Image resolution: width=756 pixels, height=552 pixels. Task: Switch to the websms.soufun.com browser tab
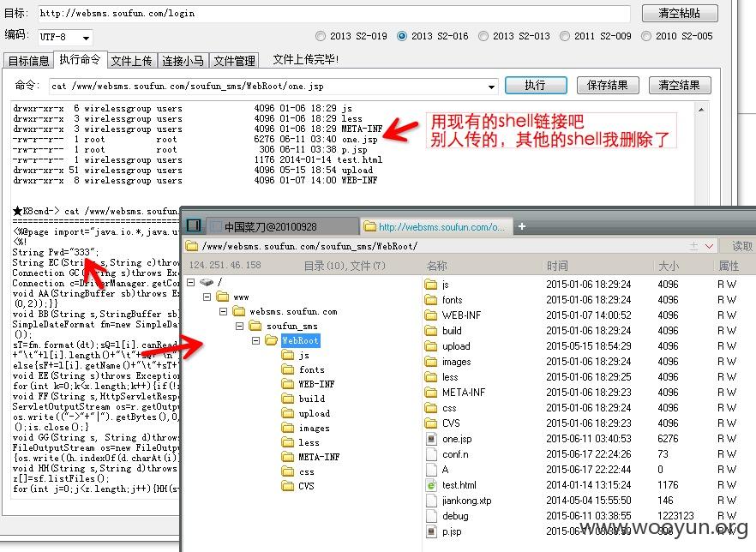[435, 226]
